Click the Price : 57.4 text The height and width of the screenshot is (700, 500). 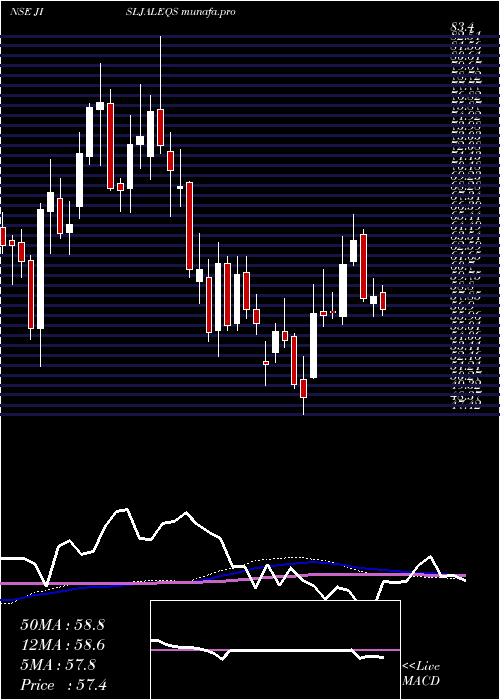(x=63, y=685)
